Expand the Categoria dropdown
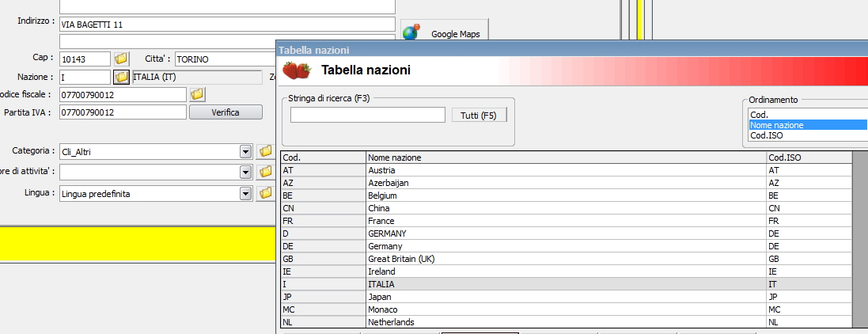Viewport: 868px width, 334px height. pos(245,151)
